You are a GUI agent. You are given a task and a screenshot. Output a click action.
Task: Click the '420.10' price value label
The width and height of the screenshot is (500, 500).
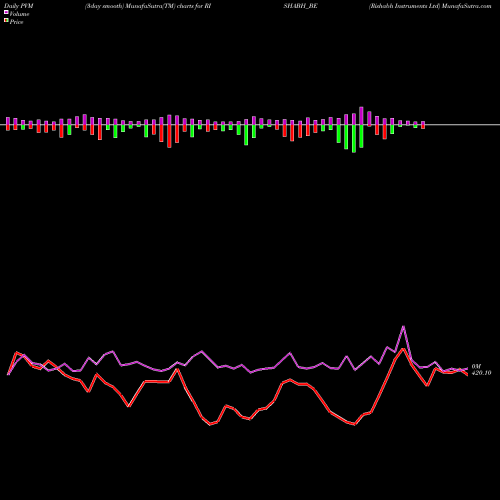tap(481, 373)
